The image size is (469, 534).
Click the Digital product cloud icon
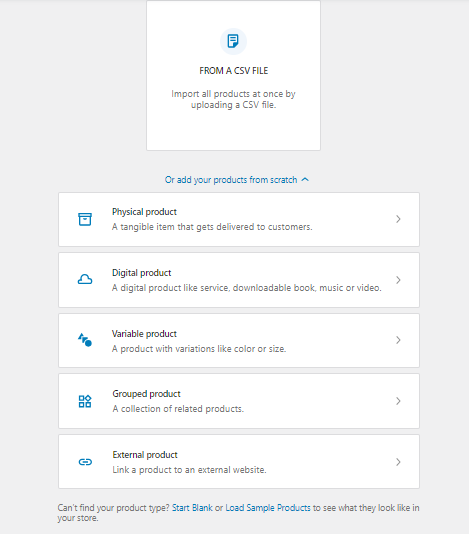tap(85, 280)
